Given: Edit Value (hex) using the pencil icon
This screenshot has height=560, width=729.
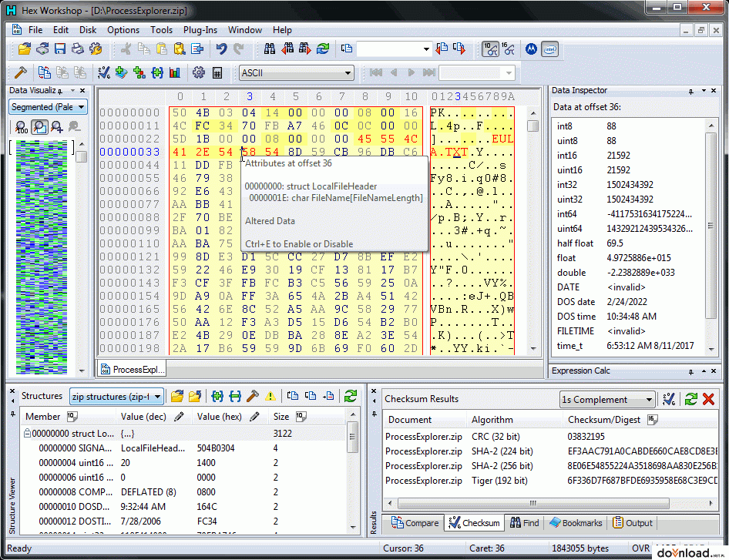Looking at the screenshot, I should click(x=254, y=417).
